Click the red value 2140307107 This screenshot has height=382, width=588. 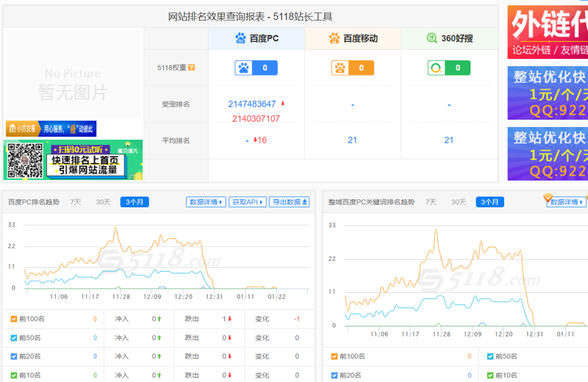click(x=256, y=118)
